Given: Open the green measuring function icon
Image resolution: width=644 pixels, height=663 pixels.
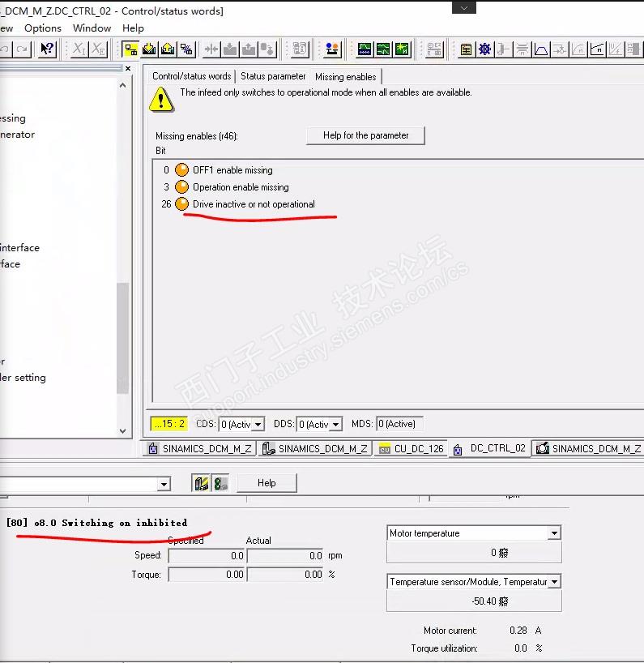Looking at the screenshot, I should coord(402,49).
